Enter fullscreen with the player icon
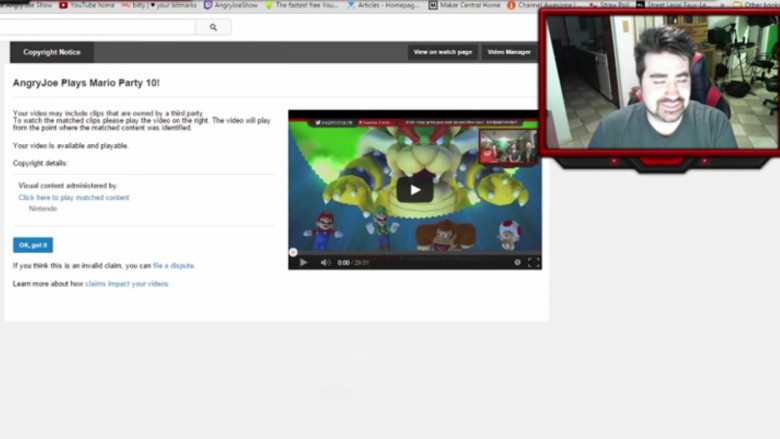Screen dimensions: 780x439 (x=533, y=263)
